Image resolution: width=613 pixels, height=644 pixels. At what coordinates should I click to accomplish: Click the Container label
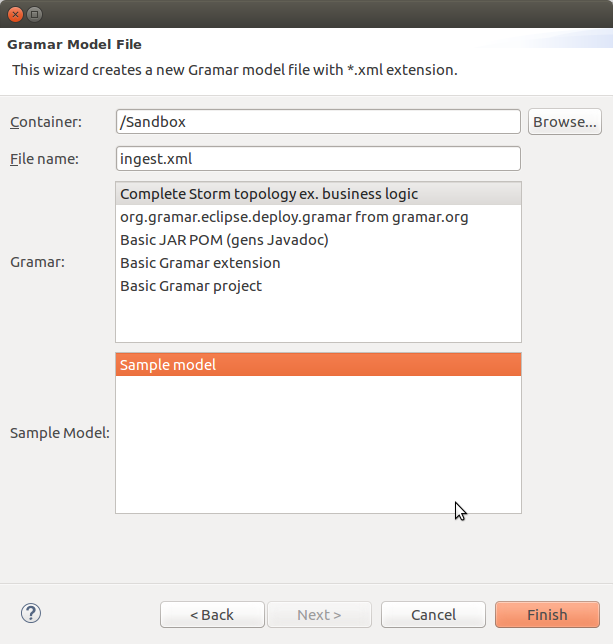coord(46,122)
